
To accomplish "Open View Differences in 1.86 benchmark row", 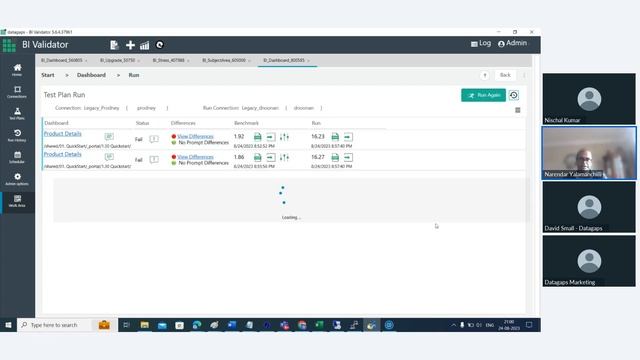I will 195,157.
